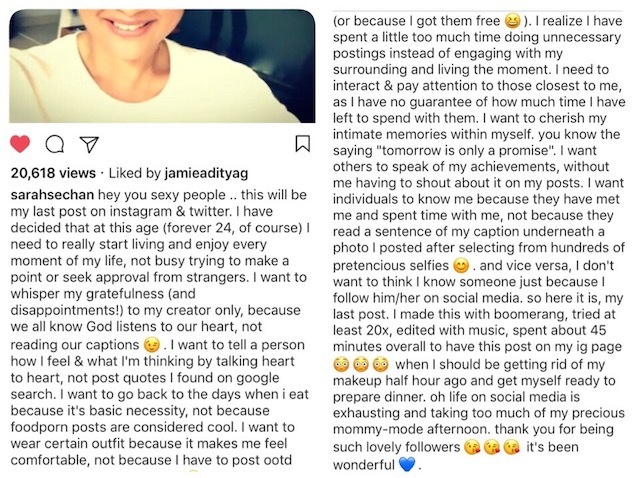Play the video of smiling woman
Screen dimensions: 640x478
(x=162, y=65)
